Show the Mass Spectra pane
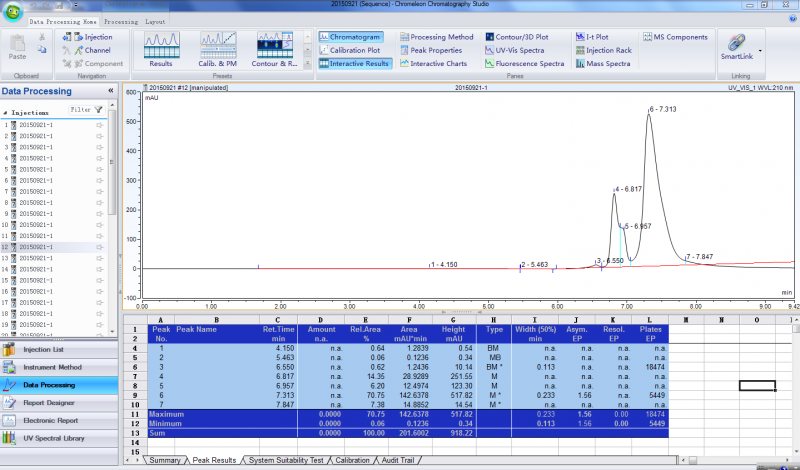The height and width of the screenshot is (470, 800). coord(601,63)
